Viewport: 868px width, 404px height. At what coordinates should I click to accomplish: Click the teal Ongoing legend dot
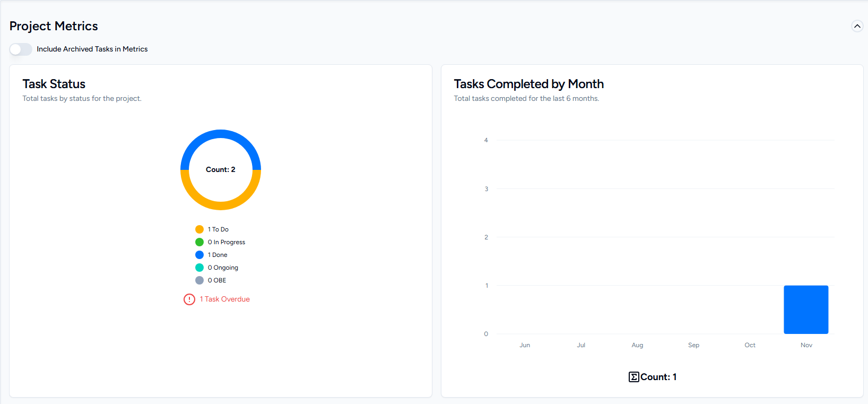[199, 268]
